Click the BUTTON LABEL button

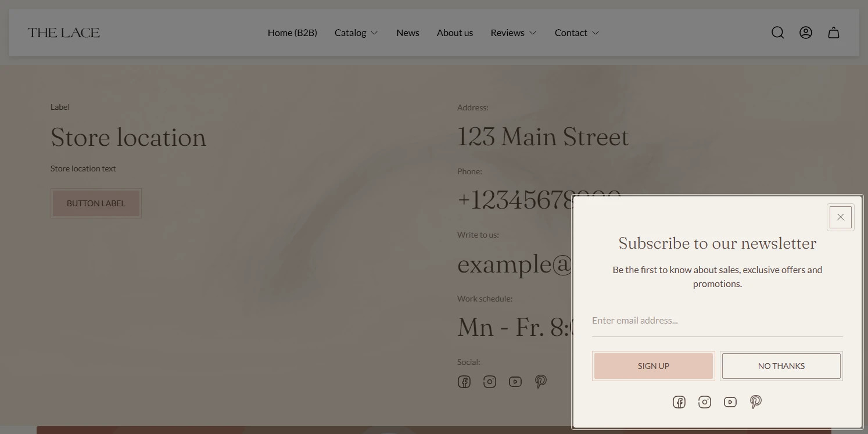pyautogui.click(x=96, y=203)
